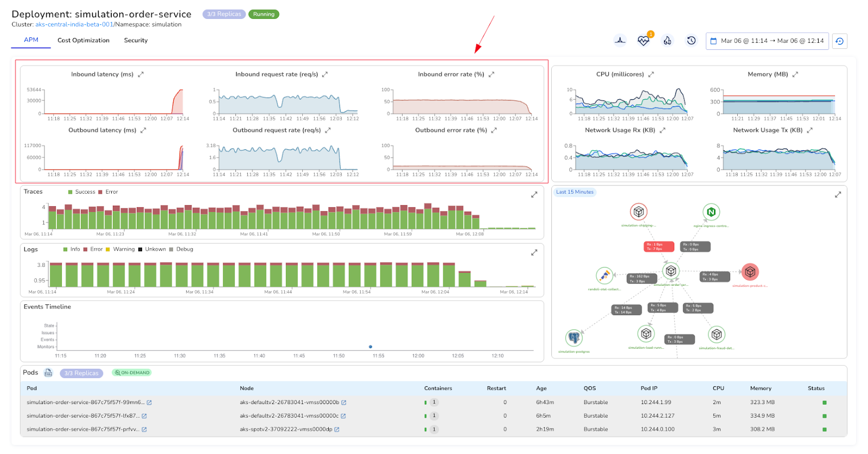Expand the Logs panel to fullscreen

coord(534,252)
